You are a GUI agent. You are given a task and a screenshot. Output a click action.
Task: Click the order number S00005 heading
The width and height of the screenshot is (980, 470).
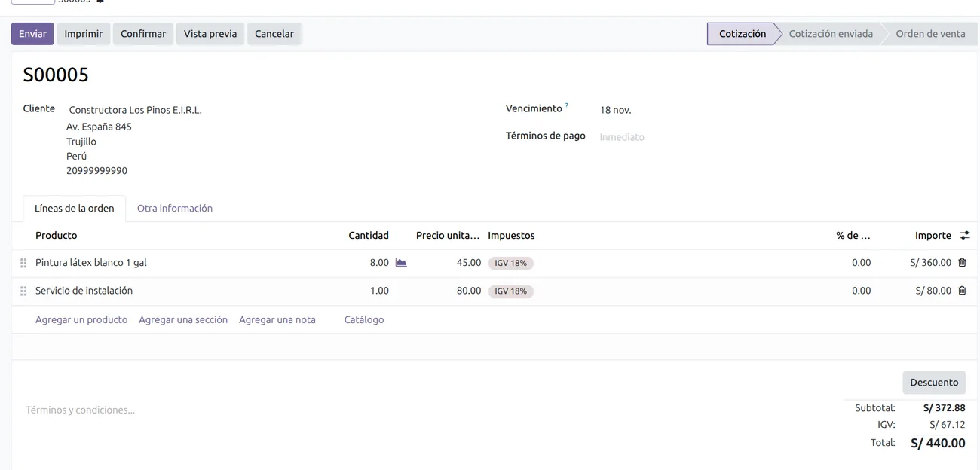click(x=56, y=75)
